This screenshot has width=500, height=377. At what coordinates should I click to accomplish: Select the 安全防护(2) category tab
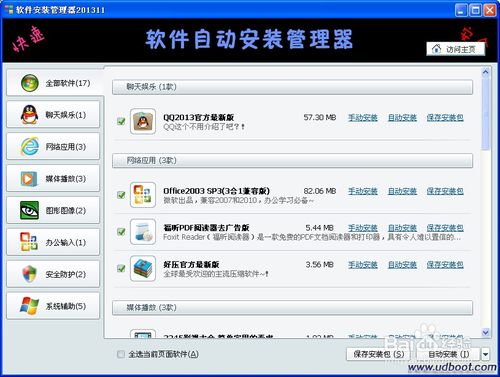tap(53, 274)
